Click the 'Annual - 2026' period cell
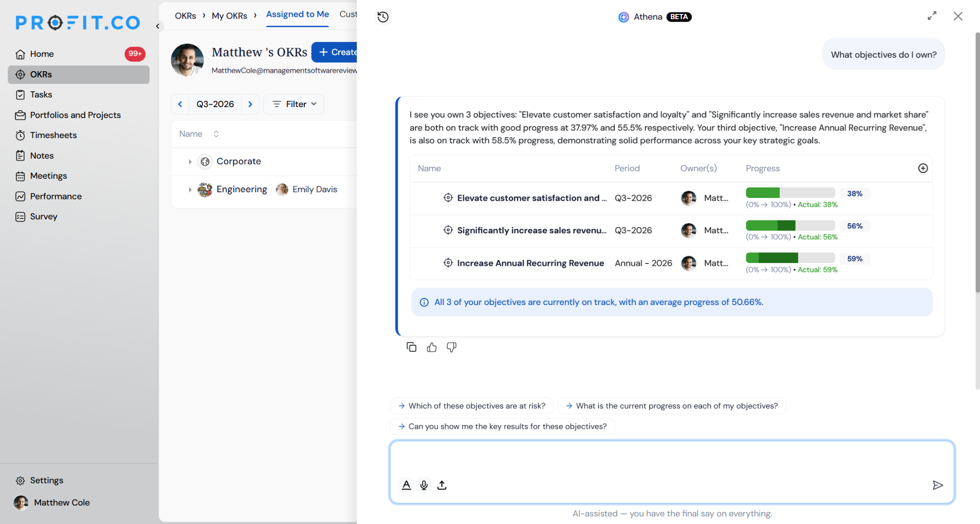 (x=643, y=263)
